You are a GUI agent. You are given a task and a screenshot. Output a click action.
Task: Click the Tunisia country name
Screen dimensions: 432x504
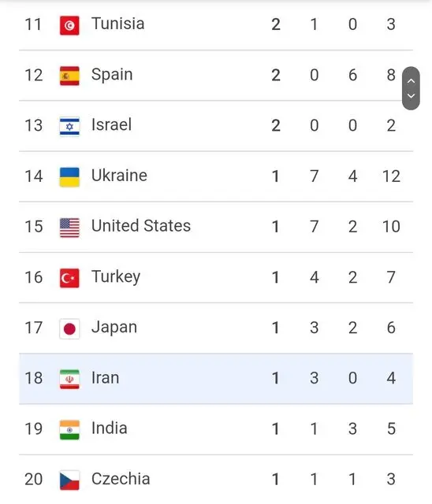pyautogui.click(x=117, y=24)
